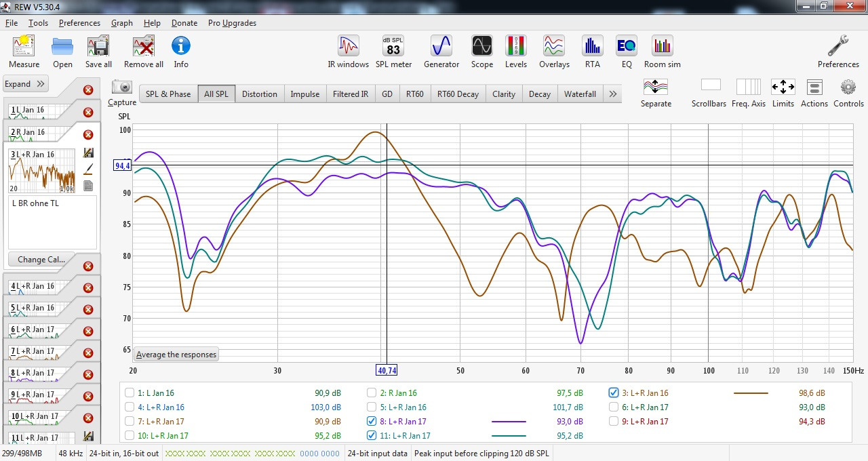Click Average the responses button
Image resolution: width=868 pixels, height=461 pixels.
(x=176, y=355)
